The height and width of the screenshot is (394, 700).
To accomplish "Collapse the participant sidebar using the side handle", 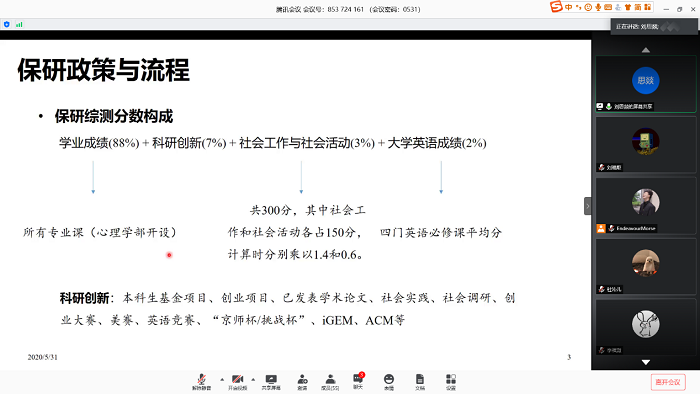I will click(x=588, y=206).
